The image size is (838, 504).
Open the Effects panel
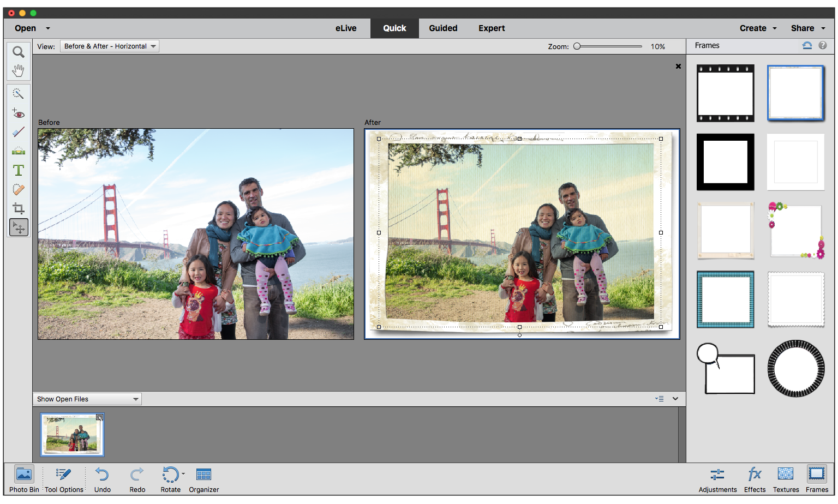point(755,479)
